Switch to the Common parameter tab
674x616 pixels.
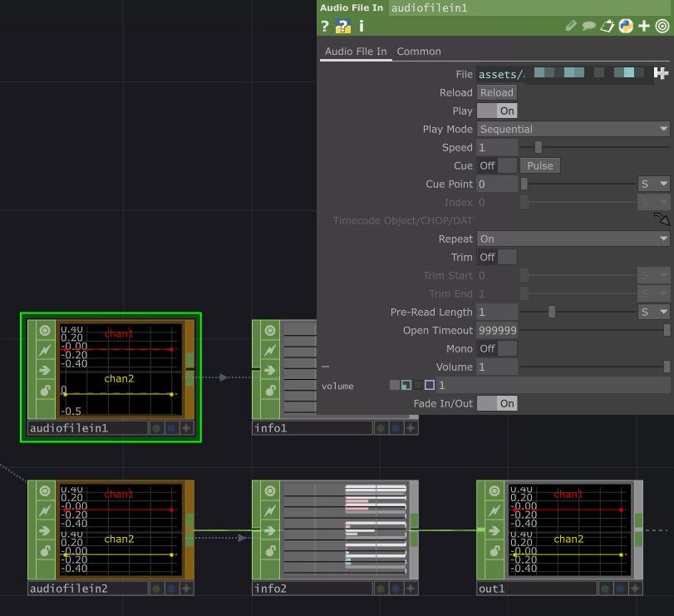pos(419,52)
